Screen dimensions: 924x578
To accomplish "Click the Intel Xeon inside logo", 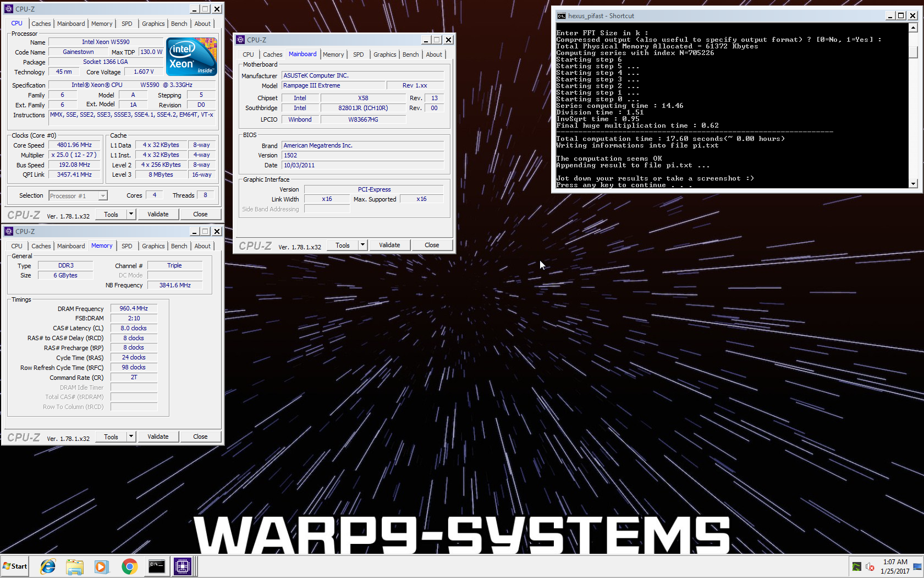I will coord(191,57).
